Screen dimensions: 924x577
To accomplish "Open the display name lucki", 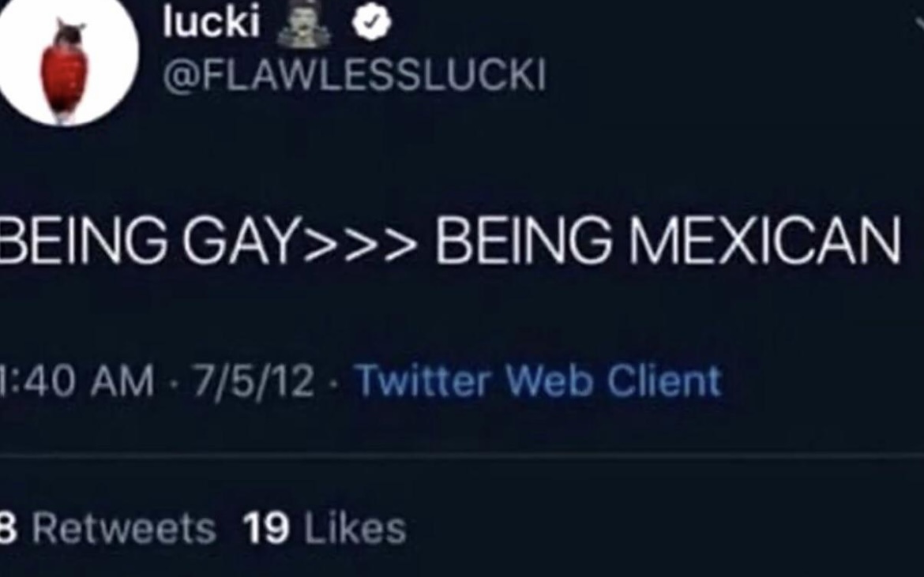I will point(212,22).
